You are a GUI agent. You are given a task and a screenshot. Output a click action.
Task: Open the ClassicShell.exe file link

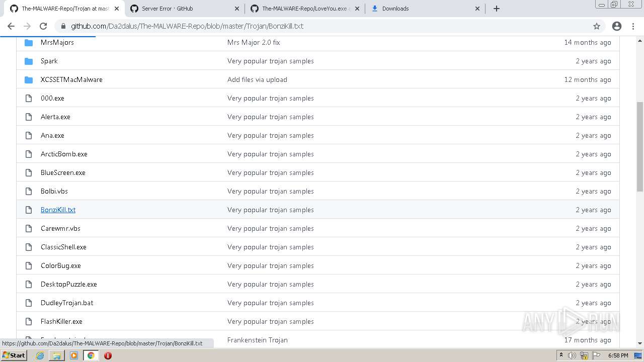click(63, 247)
